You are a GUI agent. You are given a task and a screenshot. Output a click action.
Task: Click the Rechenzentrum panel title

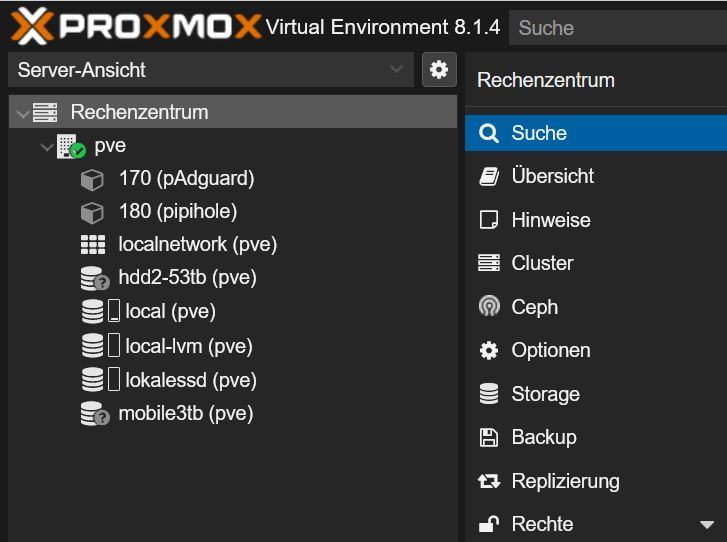[546, 80]
